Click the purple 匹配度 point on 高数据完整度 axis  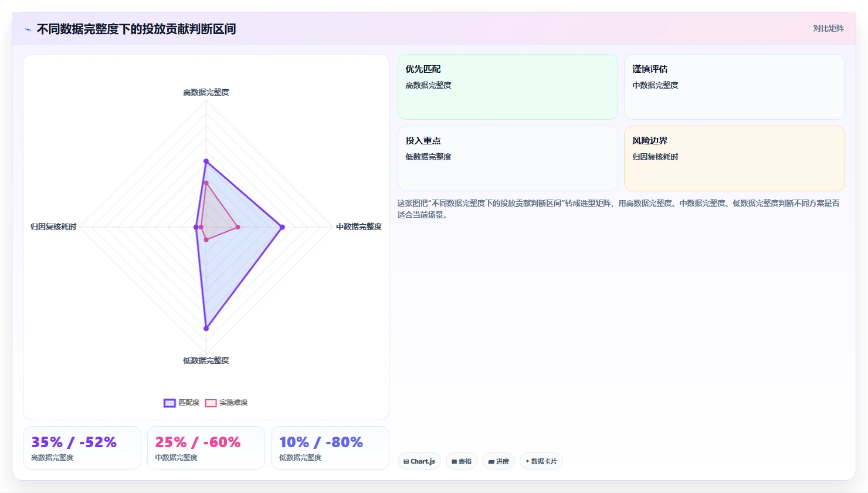click(206, 161)
